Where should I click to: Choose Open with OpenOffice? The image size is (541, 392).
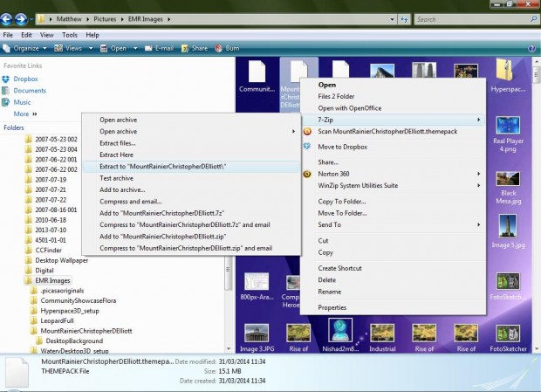393,108
